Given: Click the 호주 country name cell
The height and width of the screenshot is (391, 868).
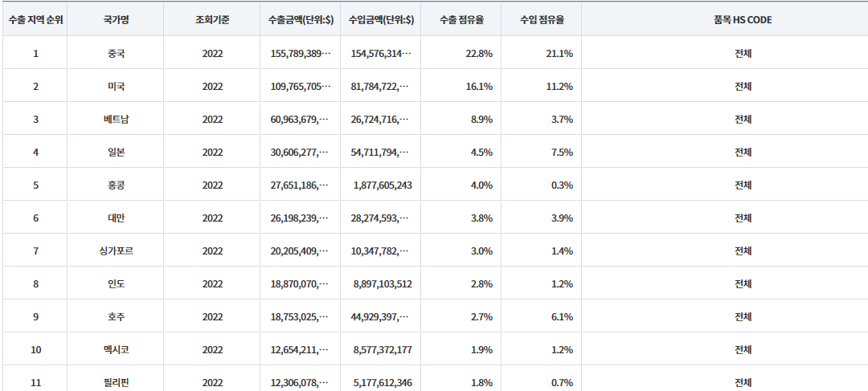Looking at the screenshot, I should click(x=116, y=317).
